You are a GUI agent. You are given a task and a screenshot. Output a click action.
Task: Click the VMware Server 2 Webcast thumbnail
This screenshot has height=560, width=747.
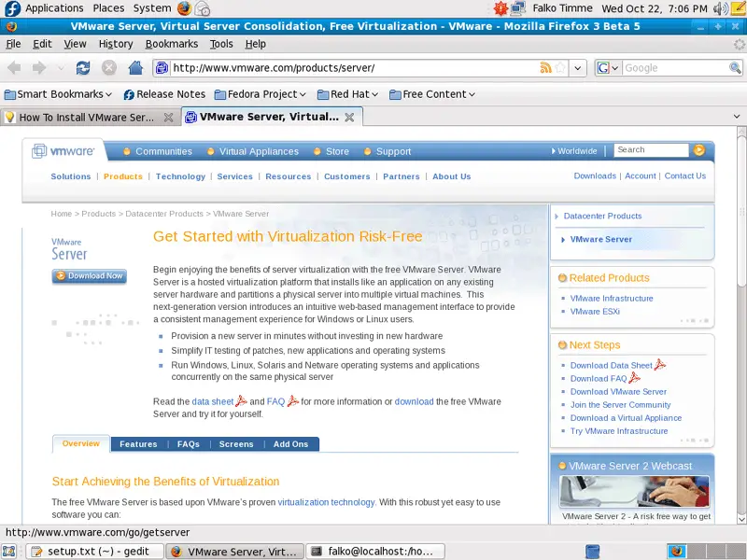[634, 491]
